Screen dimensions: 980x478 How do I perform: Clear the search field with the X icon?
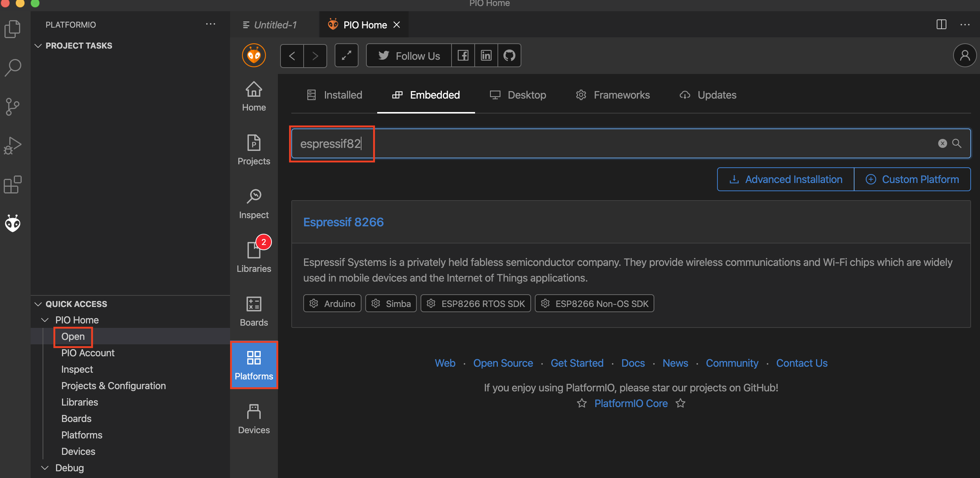(942, 143)
